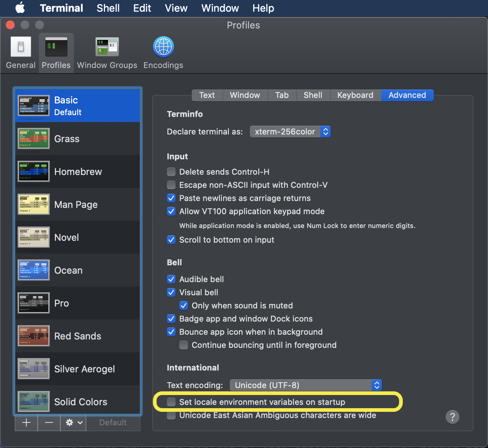Select the Pro profile

click(78, 303)
